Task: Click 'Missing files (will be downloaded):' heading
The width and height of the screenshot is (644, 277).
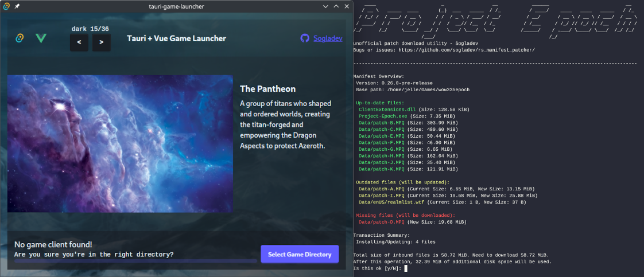Action: (405, 215)
